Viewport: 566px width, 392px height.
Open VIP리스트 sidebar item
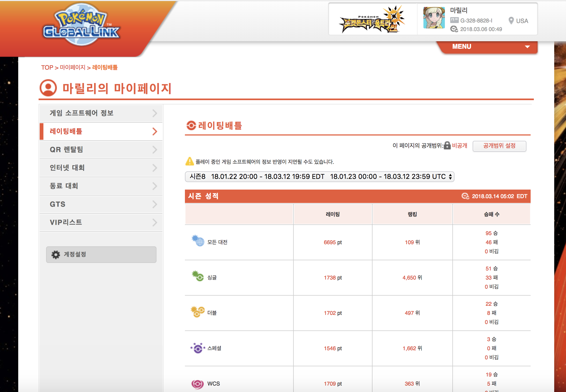[x=101, y=223]
